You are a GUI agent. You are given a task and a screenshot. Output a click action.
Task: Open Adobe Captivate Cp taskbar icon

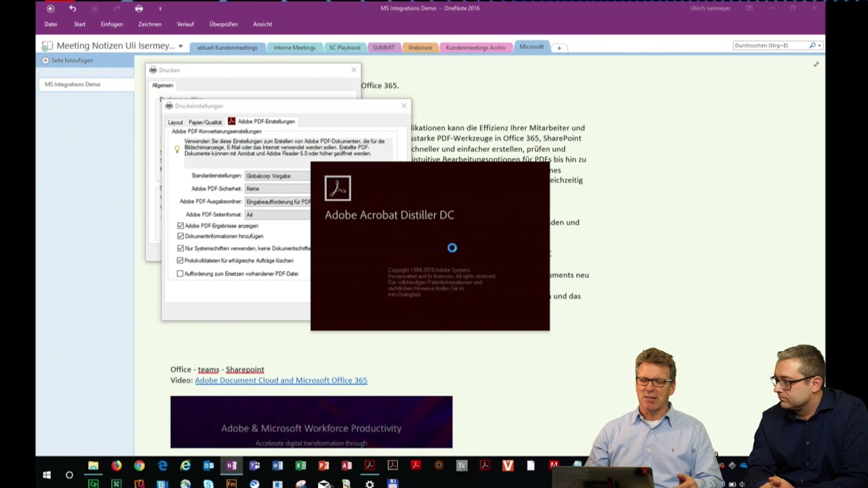(x=94, y=484)
